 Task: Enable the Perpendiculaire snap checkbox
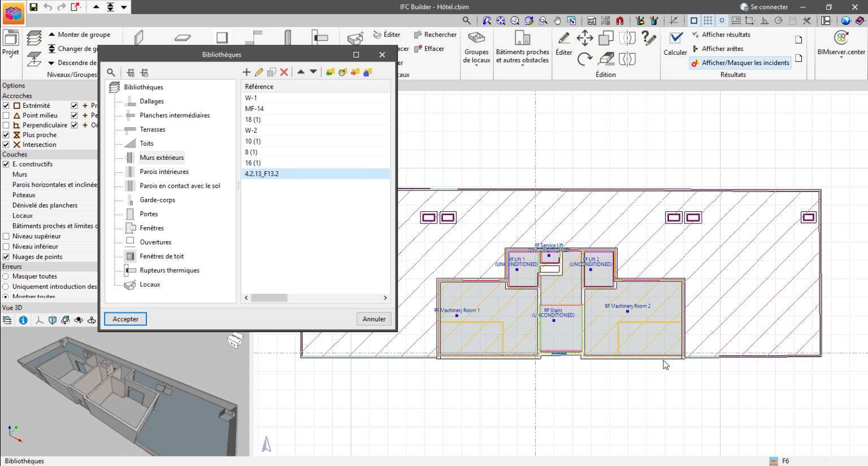tap(6, 125)
